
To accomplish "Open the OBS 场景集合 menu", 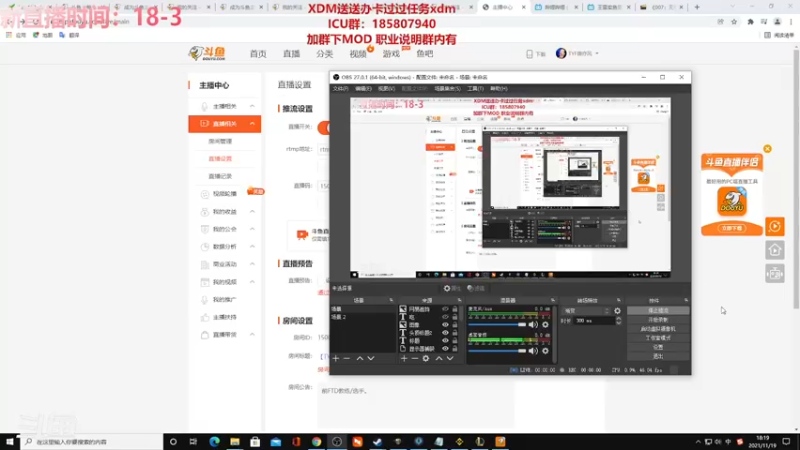I will [x=447, y=89].
